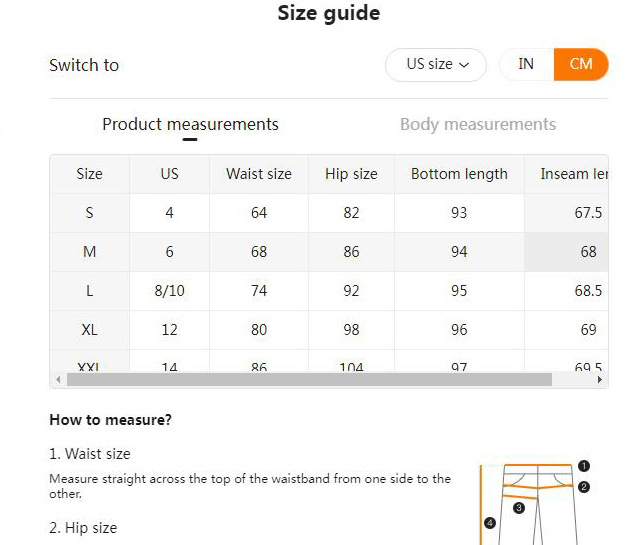Click marker 2 on the pants diagram

point(584,487)
